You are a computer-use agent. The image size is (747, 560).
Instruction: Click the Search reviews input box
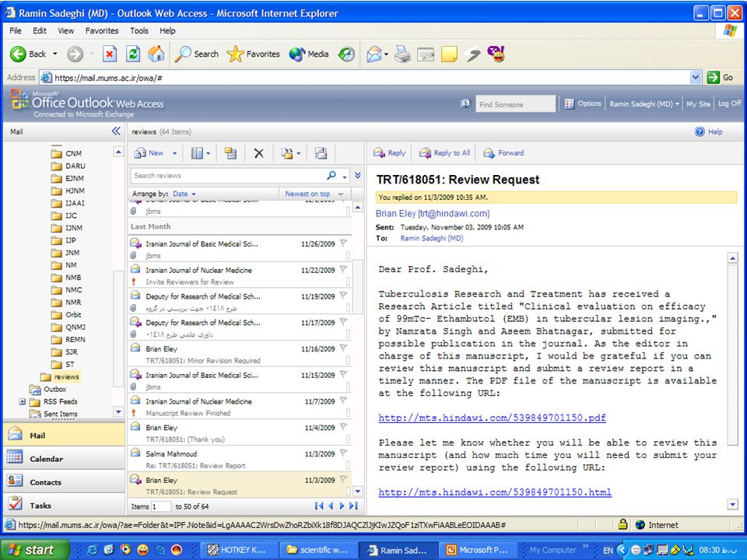click(228, 175)
